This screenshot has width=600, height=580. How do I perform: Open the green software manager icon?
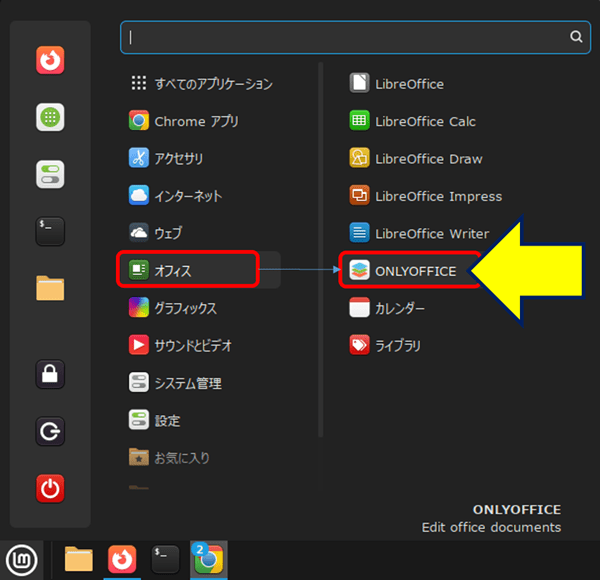pos(50,117)
